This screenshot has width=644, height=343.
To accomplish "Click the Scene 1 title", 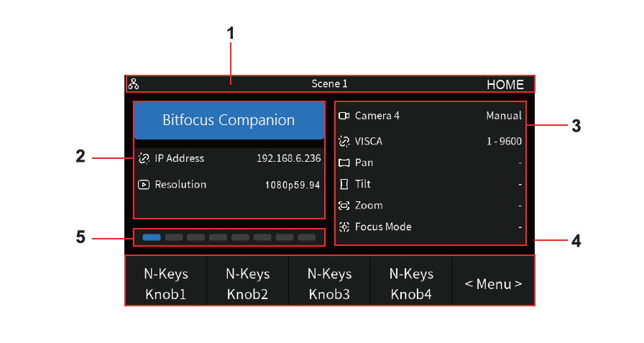I will pos(329,84).
